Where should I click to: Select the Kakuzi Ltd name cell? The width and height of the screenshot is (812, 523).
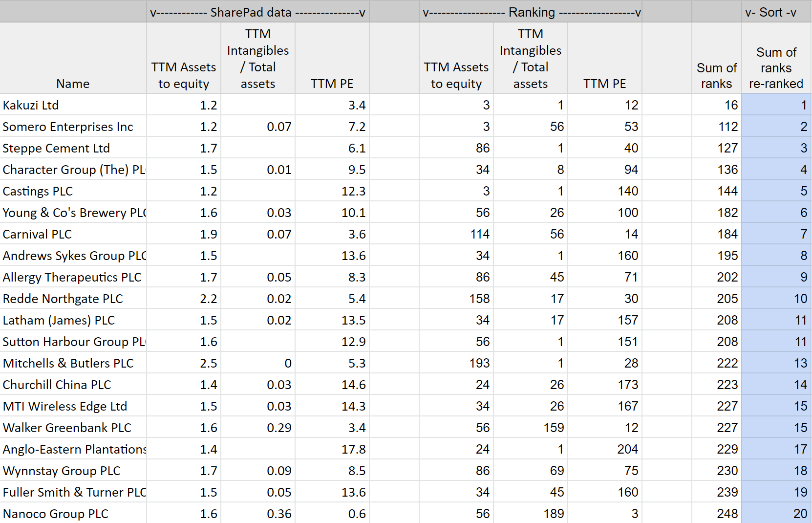click(x=73, y=105)
